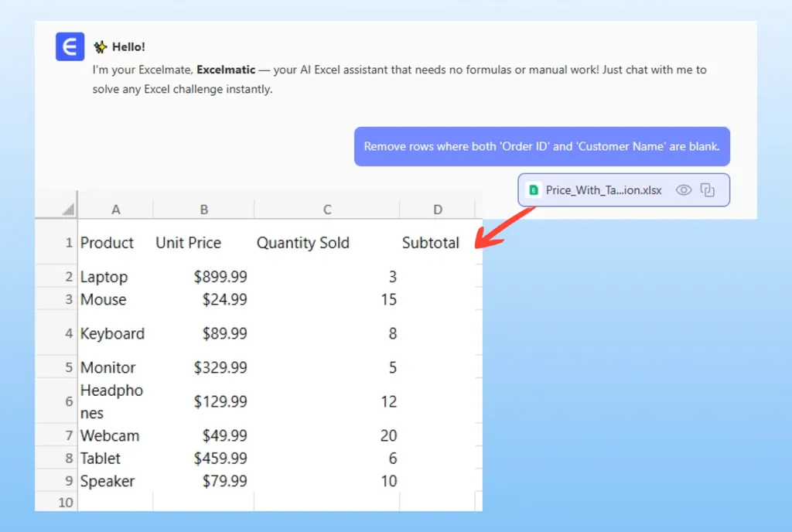Open the Price_With_Ta...ion.xlsx attachment

point(603,190)
